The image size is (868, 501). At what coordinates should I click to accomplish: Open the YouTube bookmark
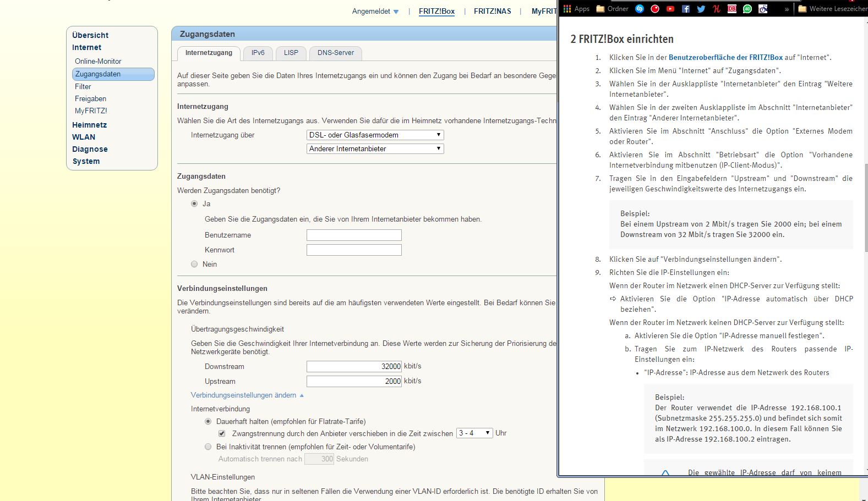[670, 9]
